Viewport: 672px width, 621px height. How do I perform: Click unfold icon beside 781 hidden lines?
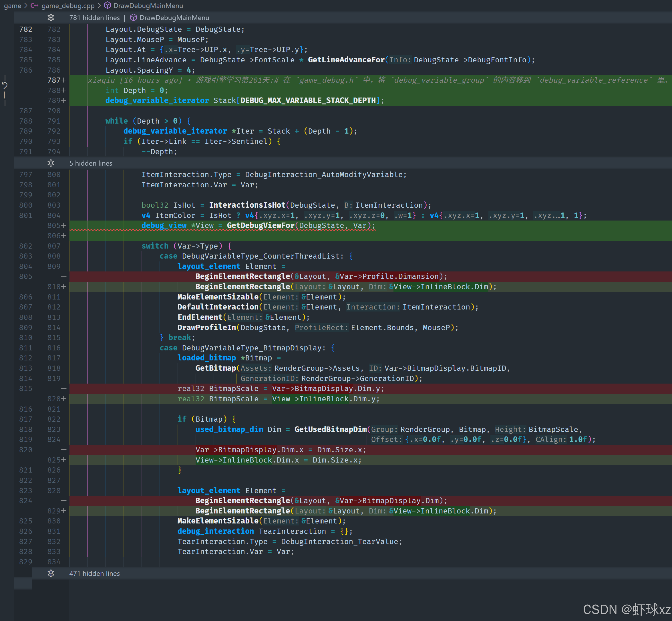(51, 17)
